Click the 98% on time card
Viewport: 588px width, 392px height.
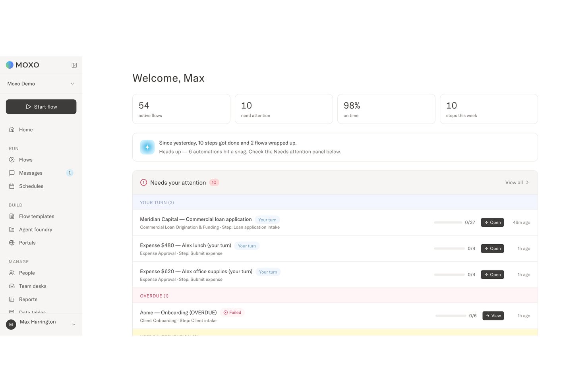[x=386, y=109]
